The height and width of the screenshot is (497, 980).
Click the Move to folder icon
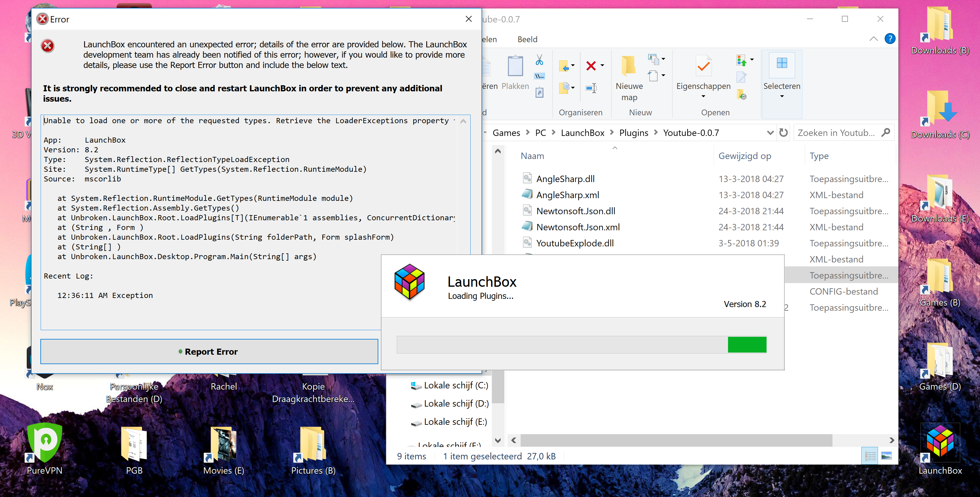(564, 66)
